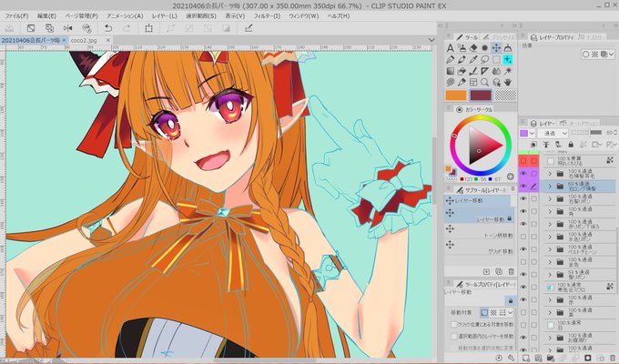This screenshot has width=619, height=364.
Task: Open the ヘルプ(H) menu
Action: pyautogui.click(x=339, y=16)
